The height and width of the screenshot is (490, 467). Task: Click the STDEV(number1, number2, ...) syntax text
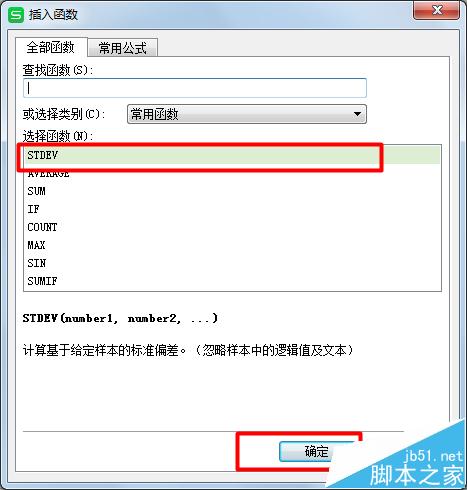click(x=120, y=318)
